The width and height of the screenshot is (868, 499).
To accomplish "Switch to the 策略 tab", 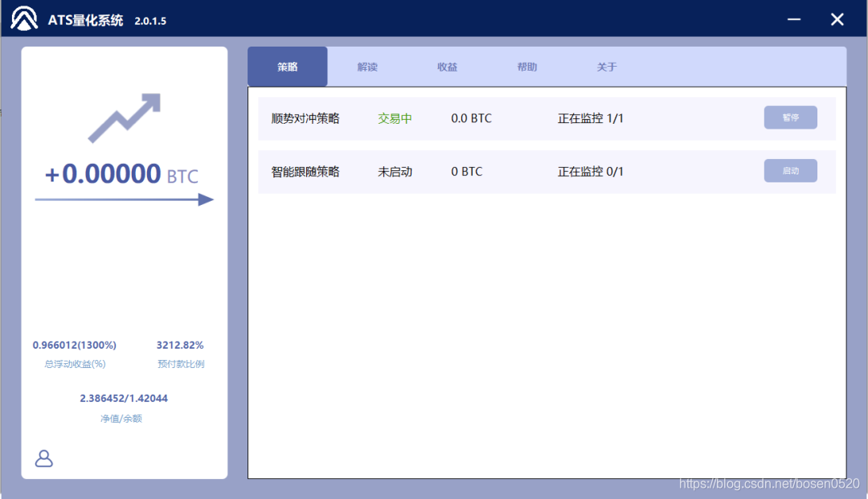I will coord(287,67).
